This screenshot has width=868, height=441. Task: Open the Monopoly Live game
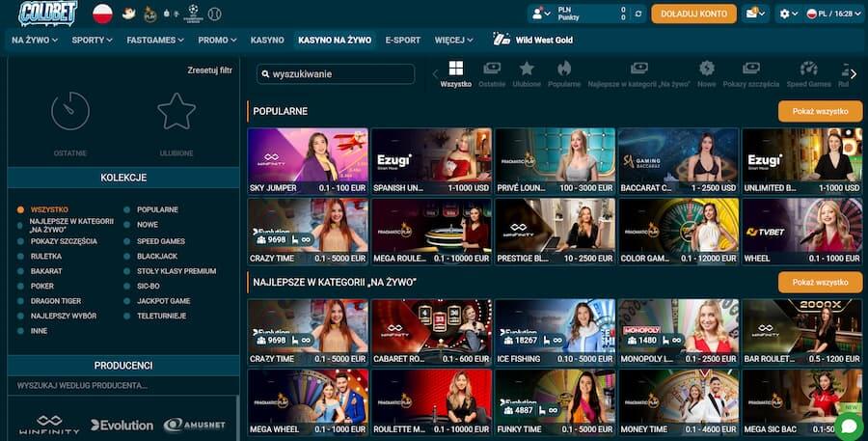click(x=679, y=332)
